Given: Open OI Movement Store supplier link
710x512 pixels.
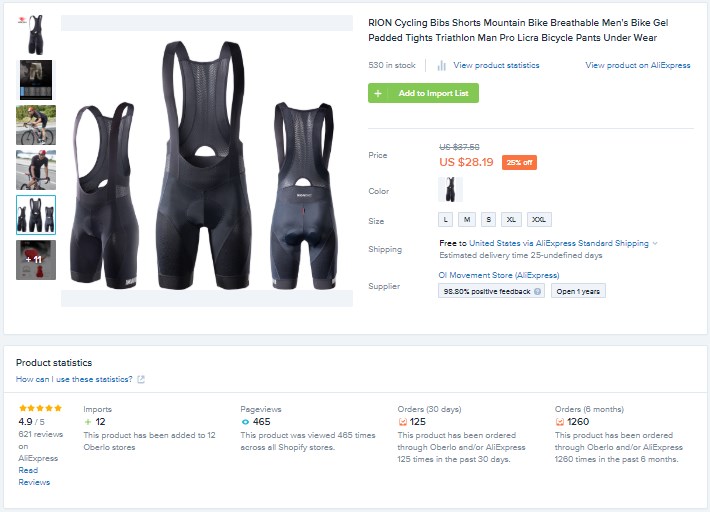Looking at the screenshot, I should pos(499,275).
